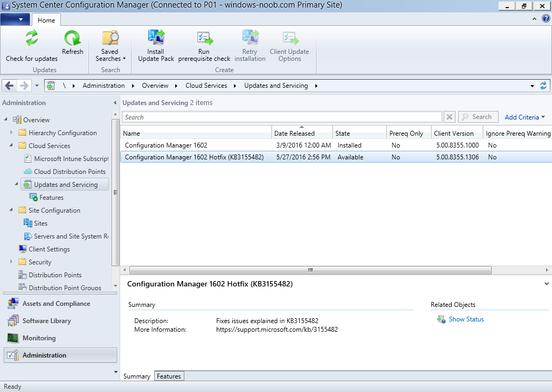Select the Features node in tree
Viewport: 552px width, 392px height.
(x=46, y=198)
